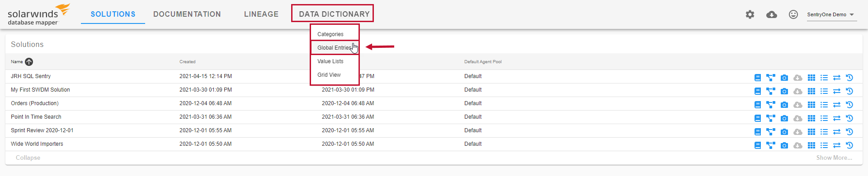Click the Name sort ascending arrow icon
The image size is (868, 176).
(x=29, y=62)
